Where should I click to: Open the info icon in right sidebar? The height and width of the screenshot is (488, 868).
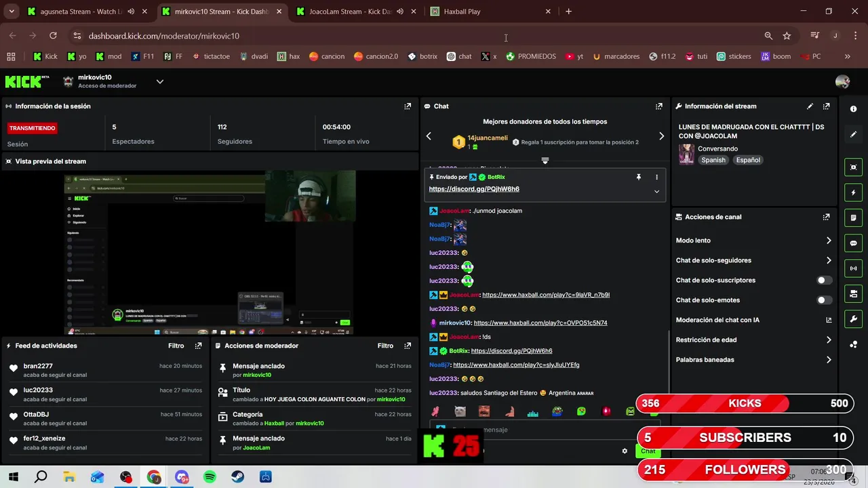tap(853, 108)
